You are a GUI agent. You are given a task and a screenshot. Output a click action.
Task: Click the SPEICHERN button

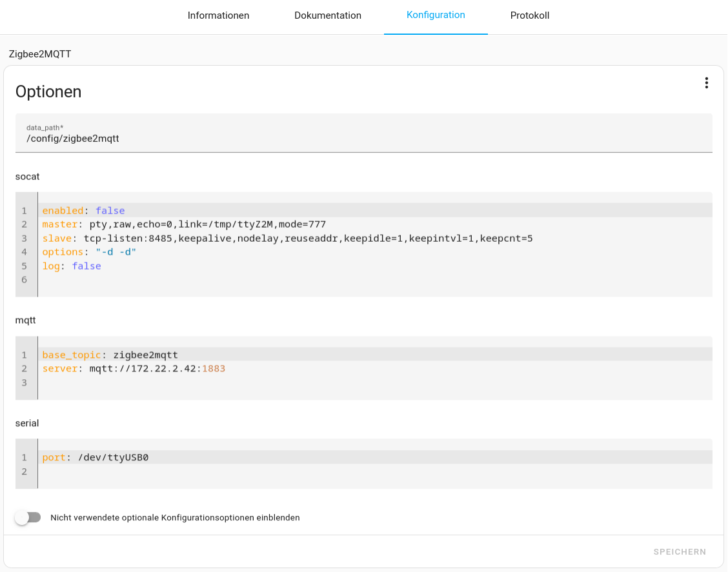click(x=679, y=551)
